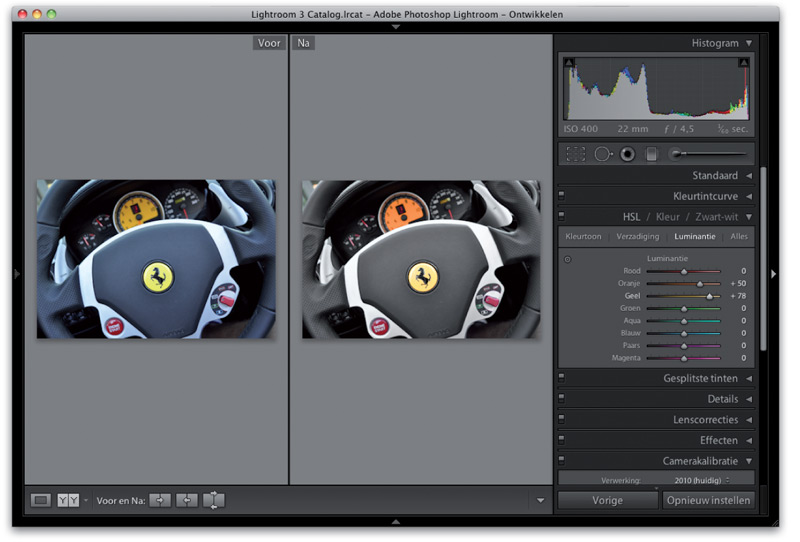The width and height of the screenshot is (800, 542).
Task: Click the Before/After YY view icon
Action: [68, 500]
